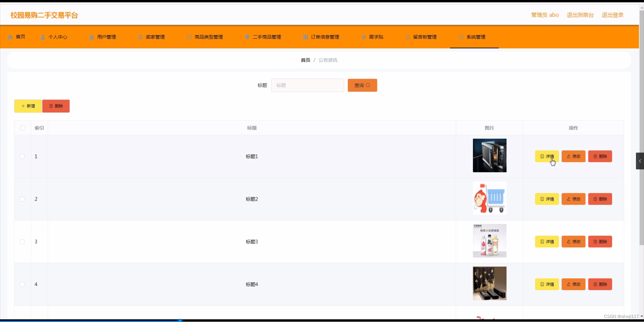
Task: Expand the 用户管理 dropdown arrow
Action: click(121, 37)
